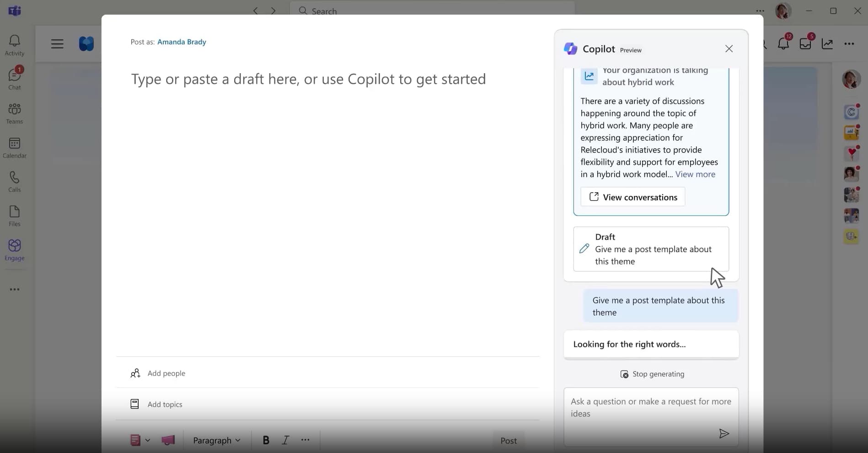The image size is (868, 453).
Task: Click Stop generating
Action: pyautogui.click(x=652, y=374)
